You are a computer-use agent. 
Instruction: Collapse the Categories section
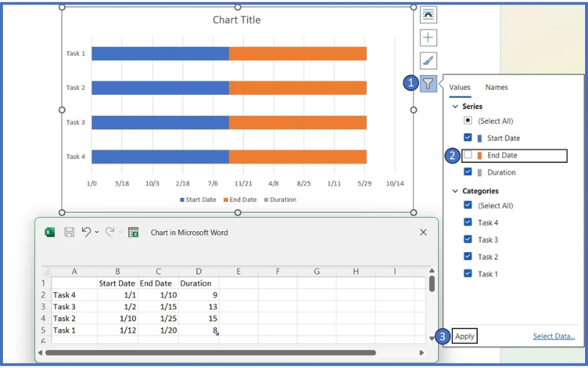click(x=455, y=191)
